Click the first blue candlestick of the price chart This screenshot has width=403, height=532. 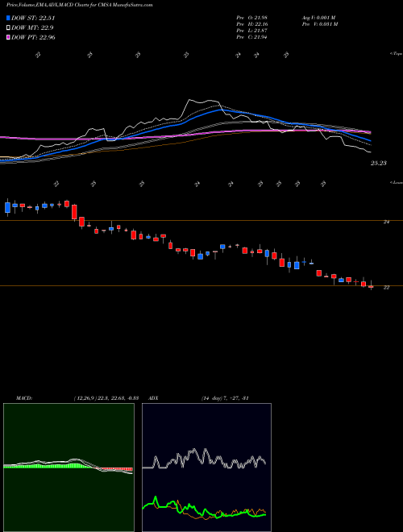pyautogui.click(x=7, y=207)
